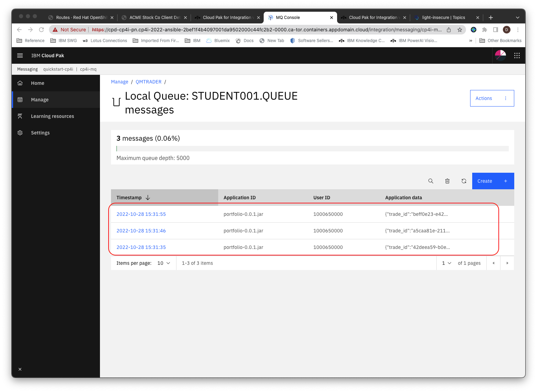Open the tab search dropdown arrow

coord(517,18)
